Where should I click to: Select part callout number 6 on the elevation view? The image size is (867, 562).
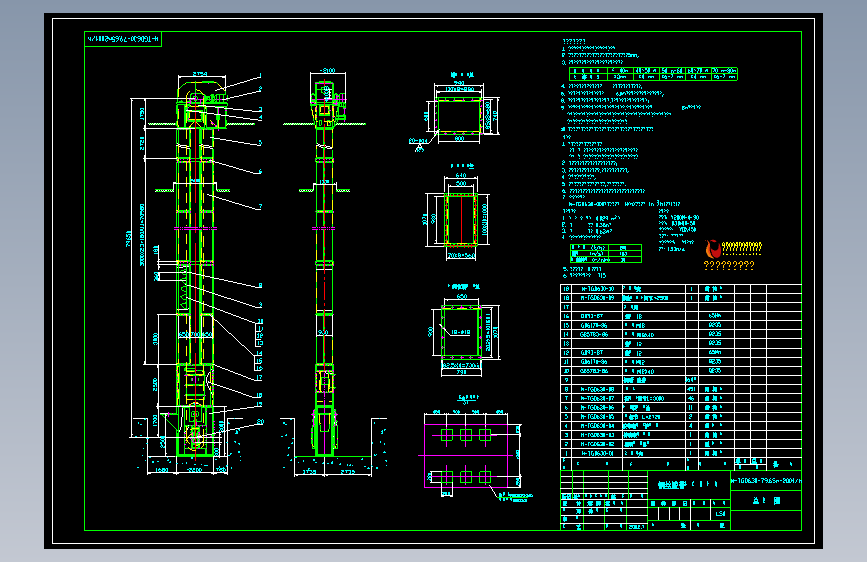pos(260,171)
